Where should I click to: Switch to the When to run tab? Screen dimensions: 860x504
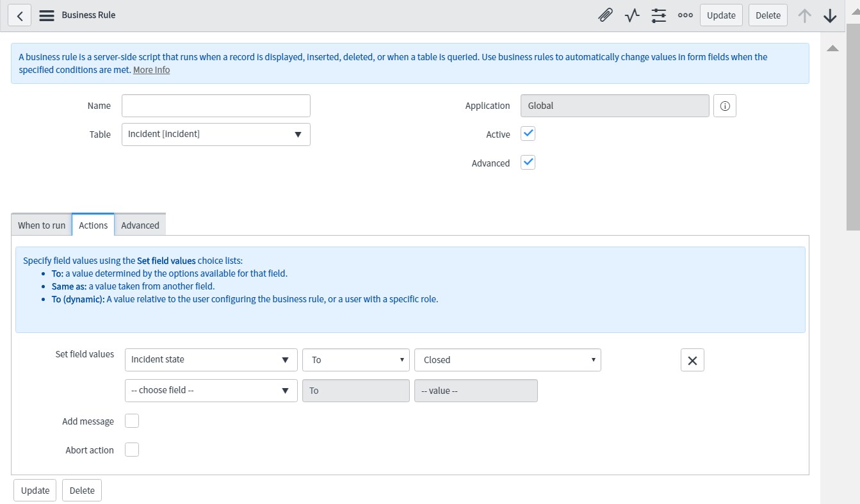coord(42,225)
